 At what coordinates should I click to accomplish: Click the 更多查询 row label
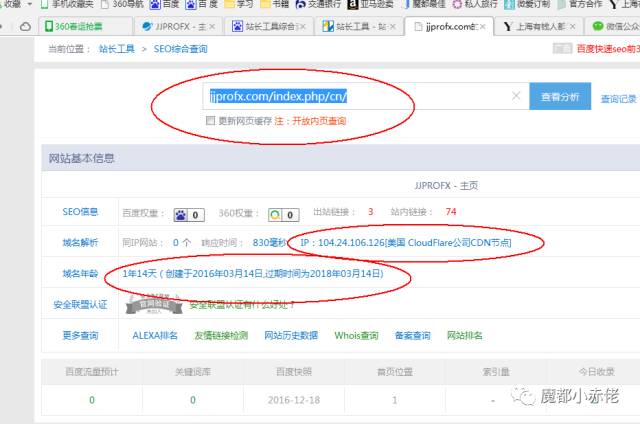(x=80, y=335)
